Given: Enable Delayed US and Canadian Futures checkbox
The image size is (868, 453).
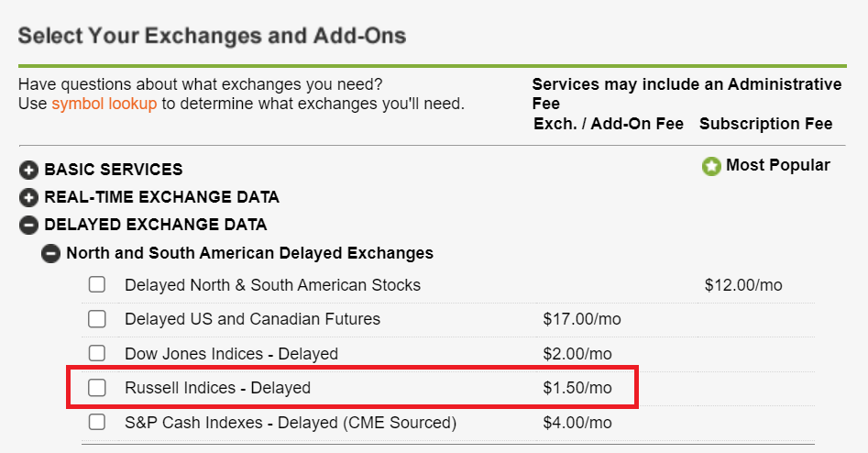Looking at the screenshot, I should point(97,319).
